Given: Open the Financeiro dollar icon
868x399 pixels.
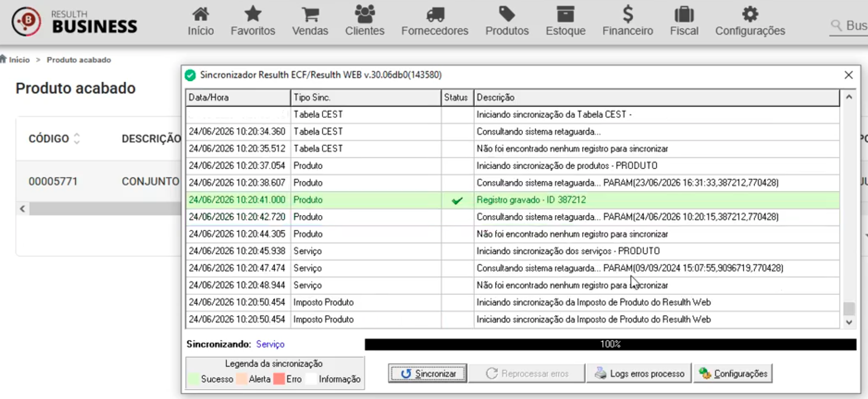Looking at the screenshot, I should pos(628,14).
